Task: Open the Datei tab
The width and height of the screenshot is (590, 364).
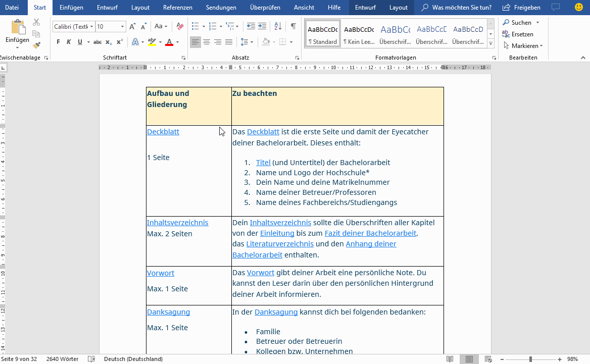Action: [x=12, y=7]
